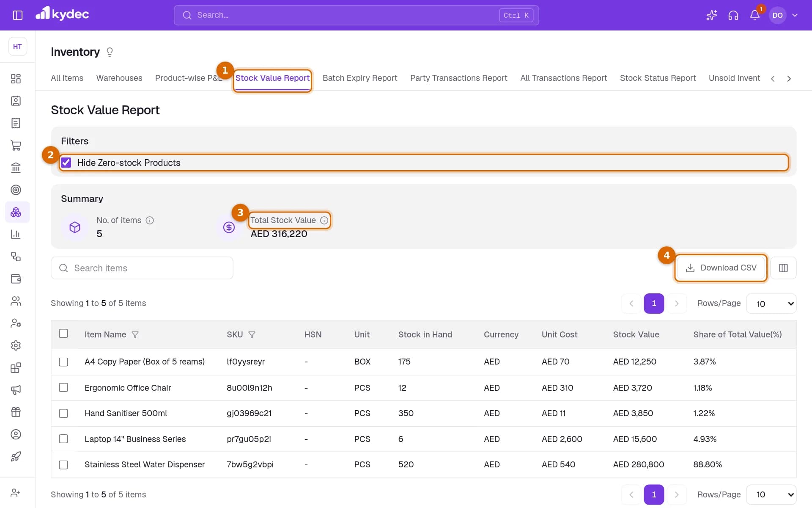The image size is (812, 508).
Task: Open the gift box sidebar icon
Action: [x=16, y=412]
